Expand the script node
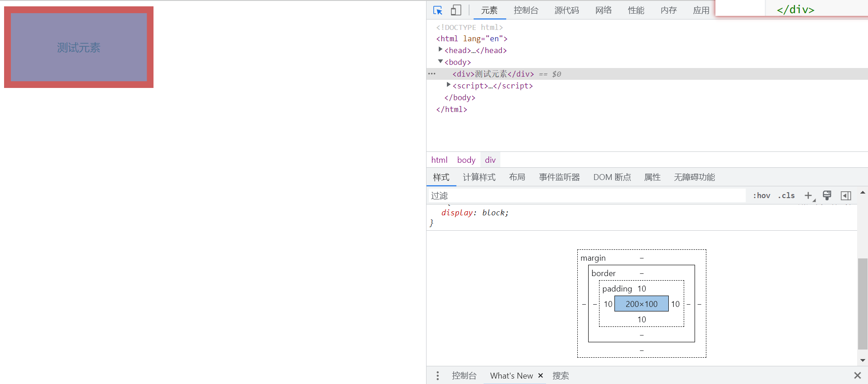This screenshot has height=384, width=868. tap(448, 85)
